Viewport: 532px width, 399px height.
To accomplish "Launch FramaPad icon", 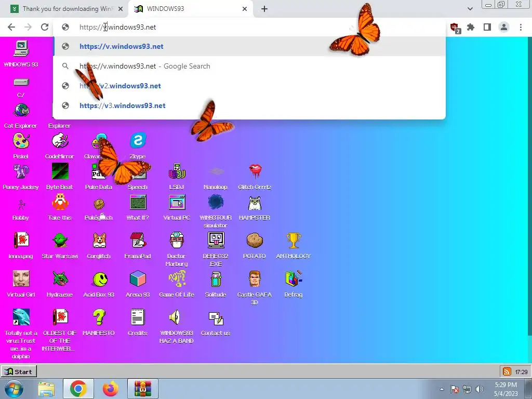I will [x=138, y=241].
